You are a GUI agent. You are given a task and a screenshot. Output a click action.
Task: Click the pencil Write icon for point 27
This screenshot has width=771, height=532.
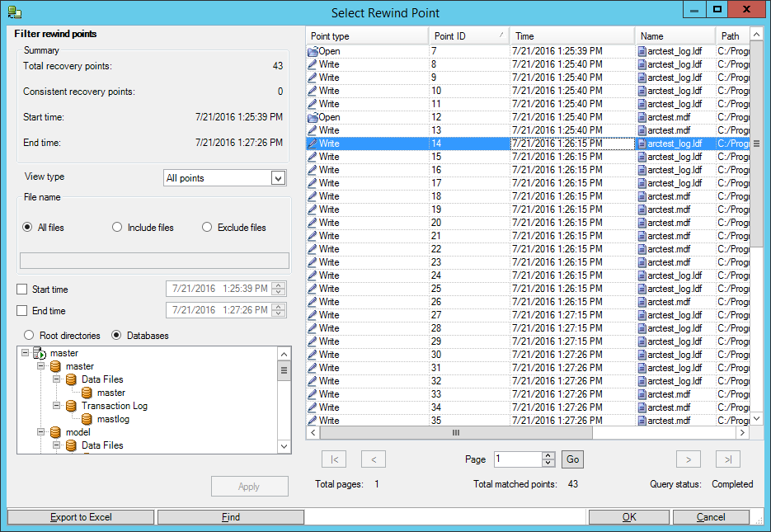tap(313, 315)
